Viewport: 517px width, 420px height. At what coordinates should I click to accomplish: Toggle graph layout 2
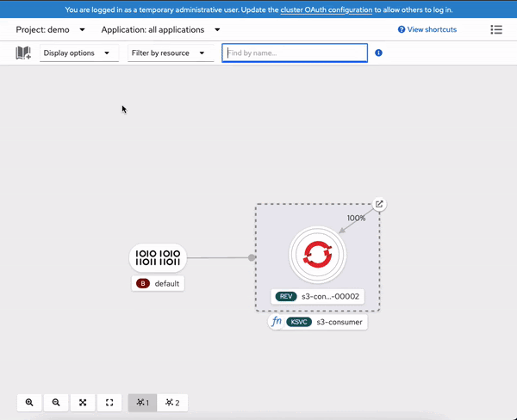tap(171, 402)
